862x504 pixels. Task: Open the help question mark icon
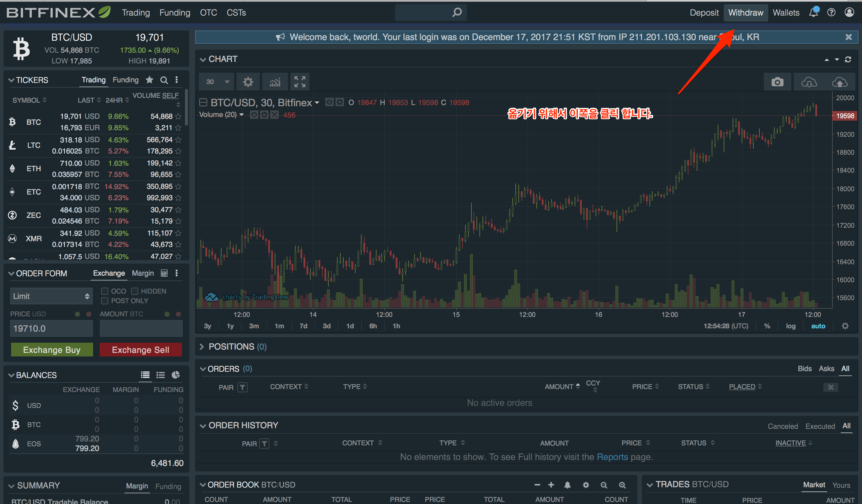tap(831, 13)
